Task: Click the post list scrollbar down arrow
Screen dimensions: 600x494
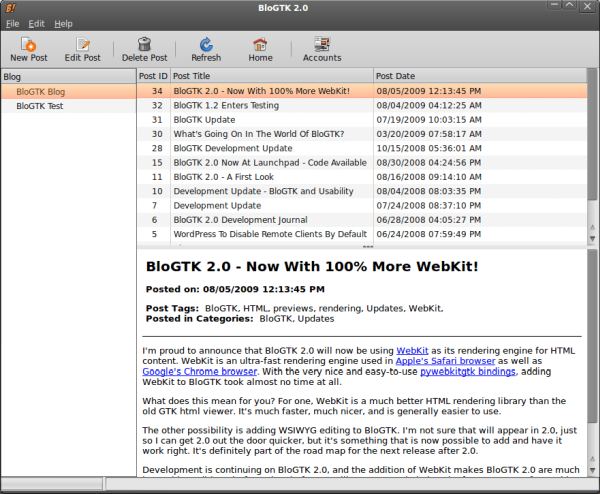Action: pyautogui.click(x=592, y=238)
